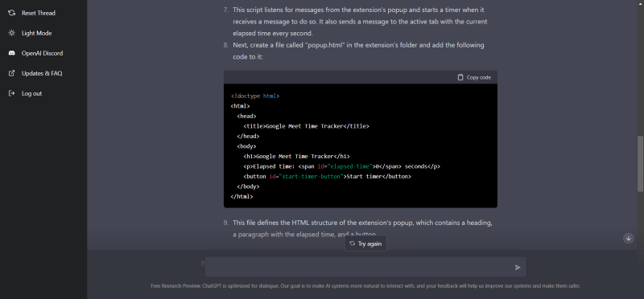Click the closing </html> tag line
Image resolution: width=644 pixels, height=299 pixels.
click(242, 196)
